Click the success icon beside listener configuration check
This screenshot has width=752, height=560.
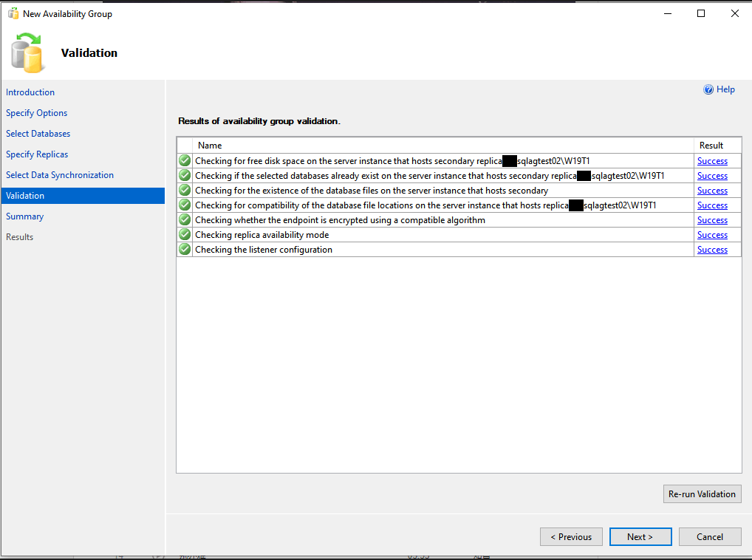[x=185, y=250]
